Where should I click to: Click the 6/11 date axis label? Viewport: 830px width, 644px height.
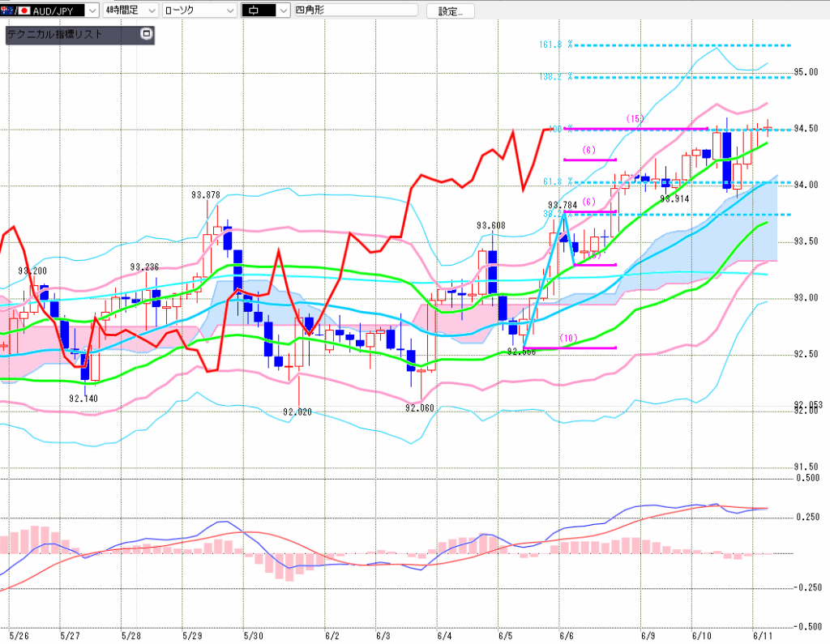[x=763, y=636]
